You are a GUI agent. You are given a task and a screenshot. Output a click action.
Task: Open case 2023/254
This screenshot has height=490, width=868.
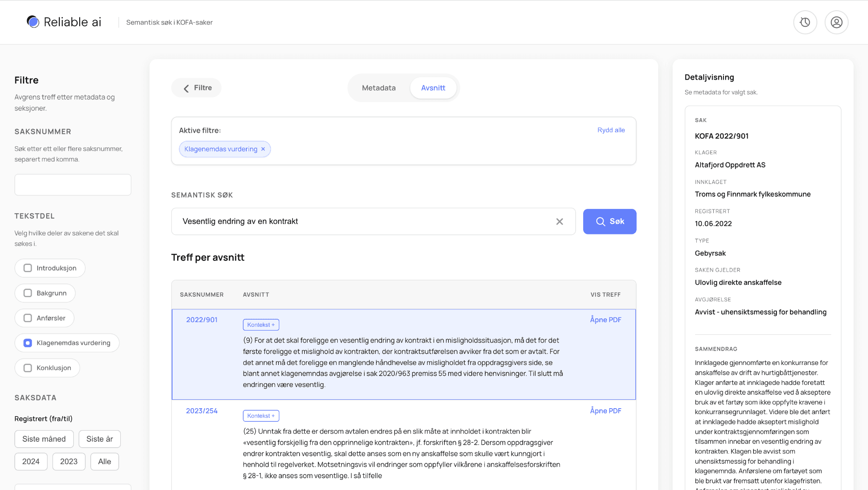coord(202,410)
